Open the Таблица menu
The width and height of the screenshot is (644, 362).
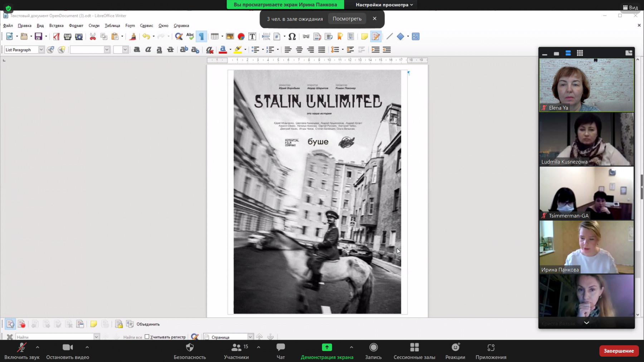pos(112,26)
